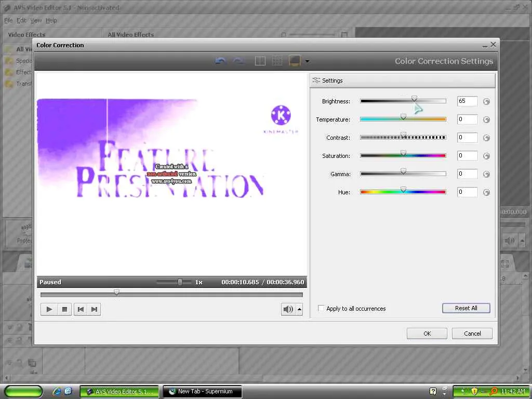Select the monitor preview mode icon
Image resolution: width=532 pixels, height=399 pixels.
tap(295, 61)
